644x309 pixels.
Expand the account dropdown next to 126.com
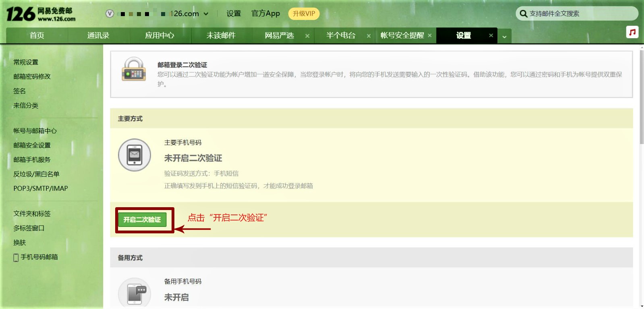point(206,14)
